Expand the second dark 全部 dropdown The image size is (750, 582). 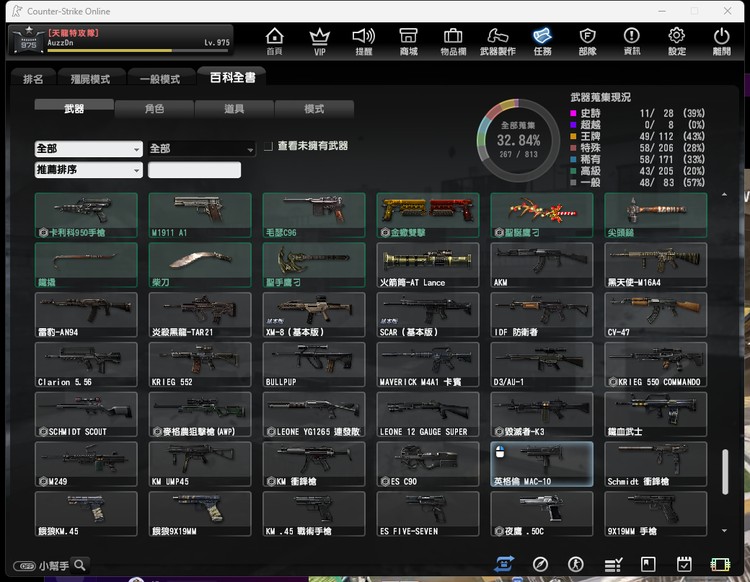[x=201, y=148]
